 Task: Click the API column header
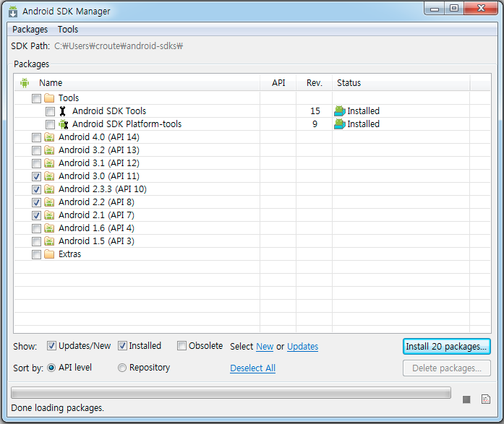pyautogui.click(x=278, y=83)
